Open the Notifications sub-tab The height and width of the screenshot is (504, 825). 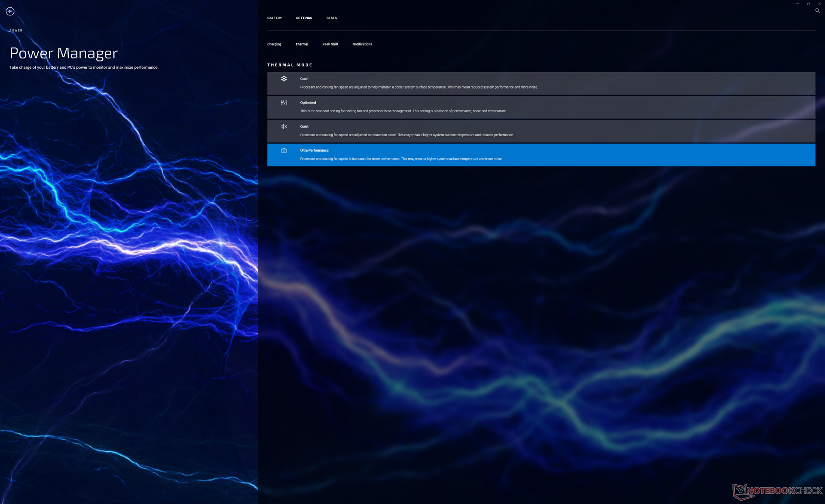tap(362, 44)
